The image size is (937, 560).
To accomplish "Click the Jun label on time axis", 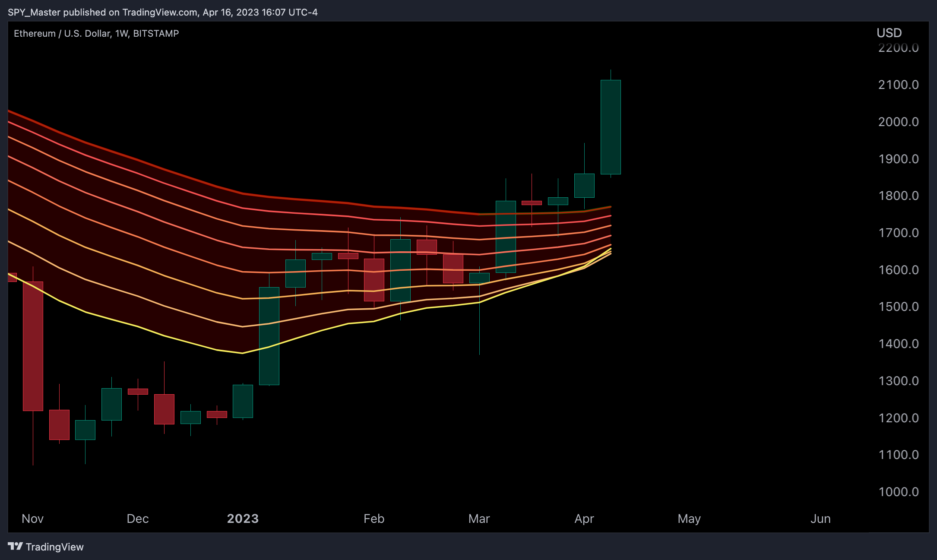I will point(820,519).
